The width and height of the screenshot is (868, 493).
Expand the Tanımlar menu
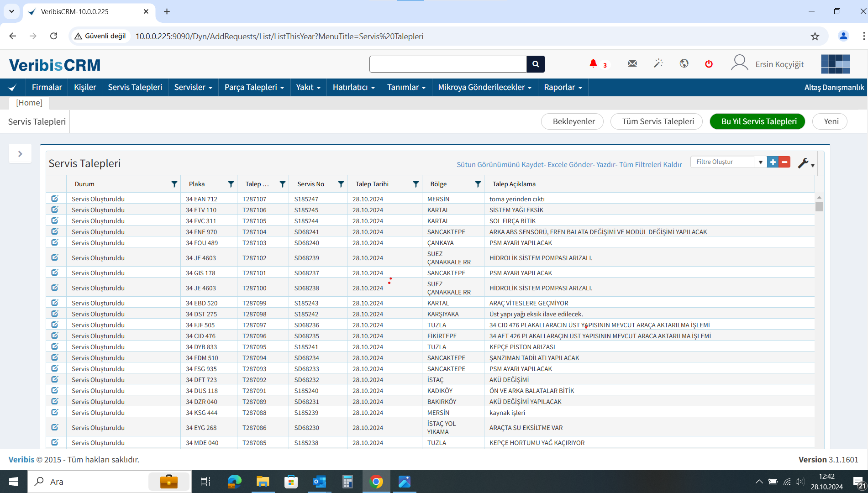click(x=406, y=87)
